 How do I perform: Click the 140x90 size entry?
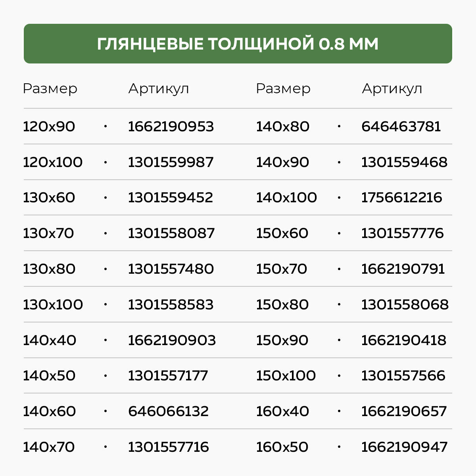(x=282, y=162)
